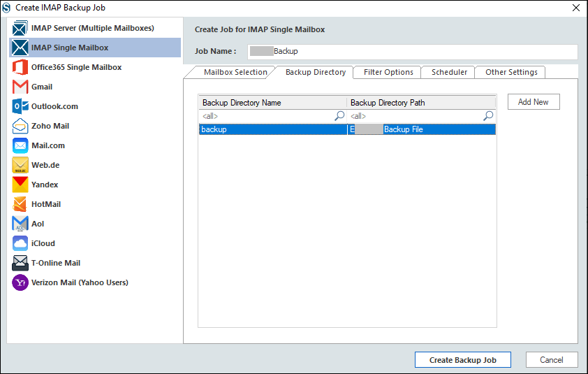This screenshot has width=588, height=374.
Task: Click the IMAP Single Mailbox envelope icon
Action: coord(20,48)
